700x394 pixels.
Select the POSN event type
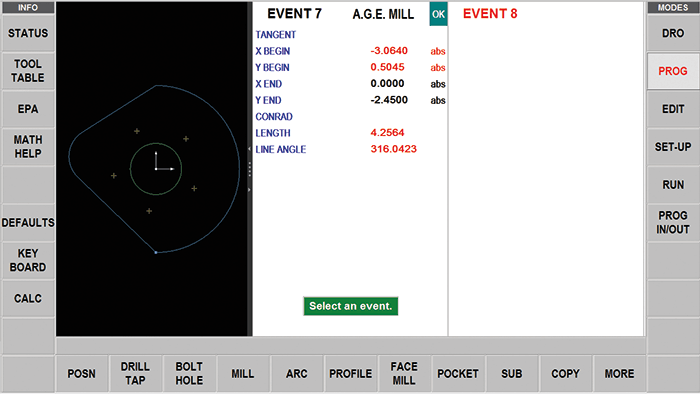(x=82, y=374)
